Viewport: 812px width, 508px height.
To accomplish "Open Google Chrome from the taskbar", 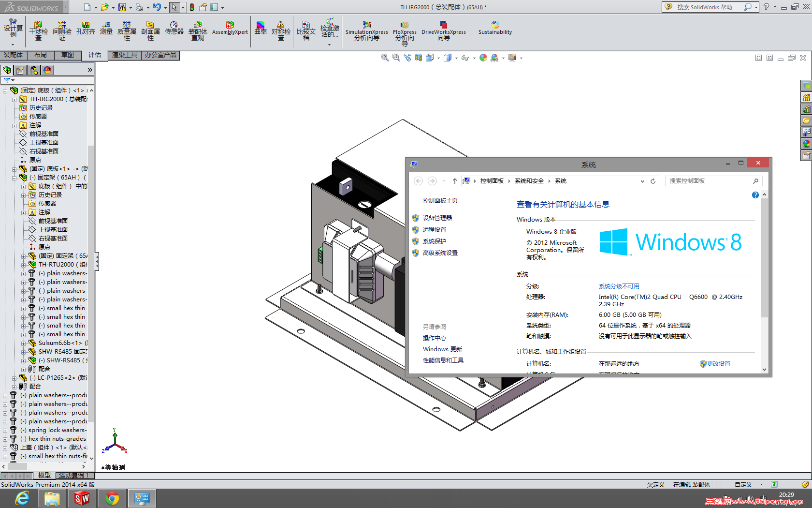I will click(112, 498).
